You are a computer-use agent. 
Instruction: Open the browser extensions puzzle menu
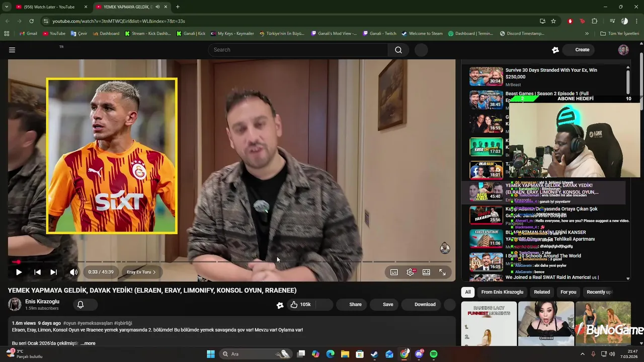[595, 21]
